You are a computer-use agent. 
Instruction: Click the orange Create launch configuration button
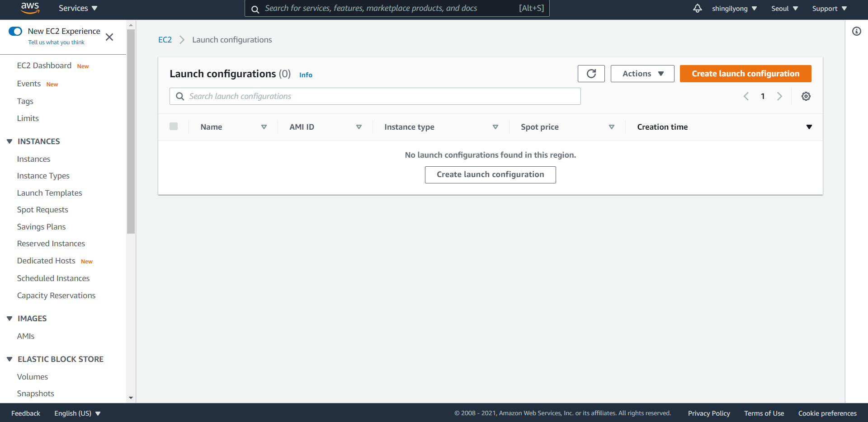point(745,74)
